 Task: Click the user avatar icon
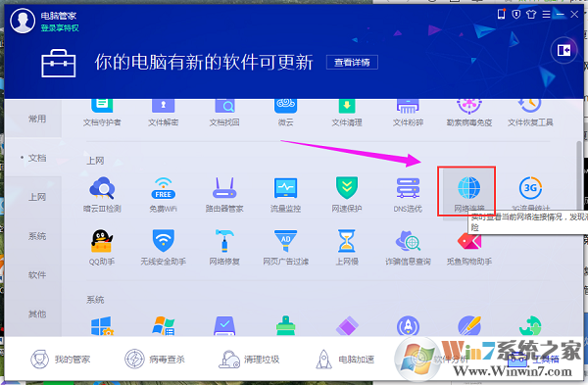tap(23, 21)
